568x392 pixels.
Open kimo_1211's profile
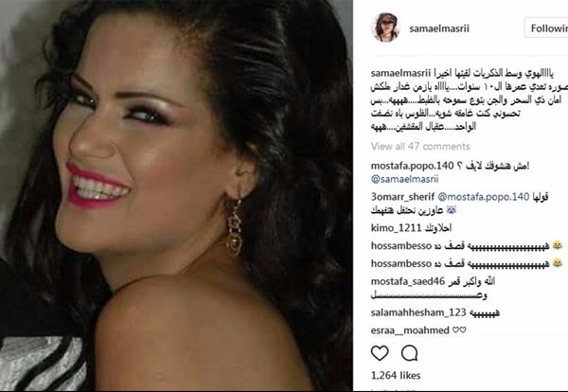[391, 228]
